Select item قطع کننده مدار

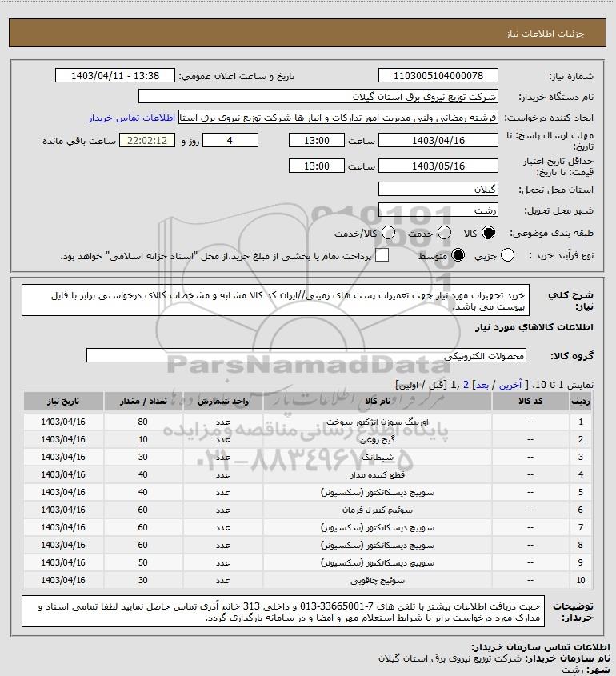[377, 475]
